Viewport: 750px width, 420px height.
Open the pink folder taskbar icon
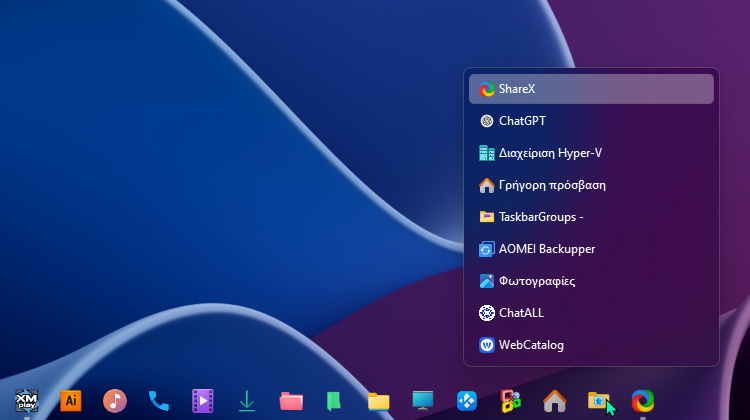click(291, 401)
